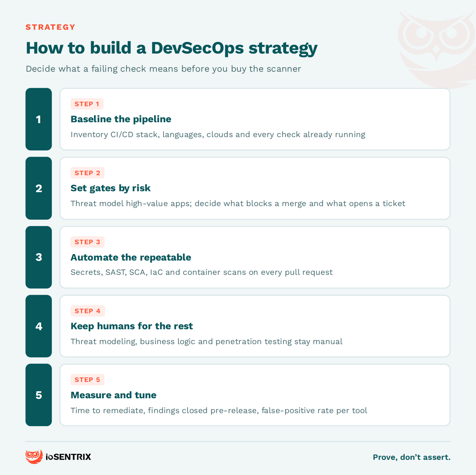Select 'Baseline the pipeline' heading

pyautogui.click(x=121, y=119)
